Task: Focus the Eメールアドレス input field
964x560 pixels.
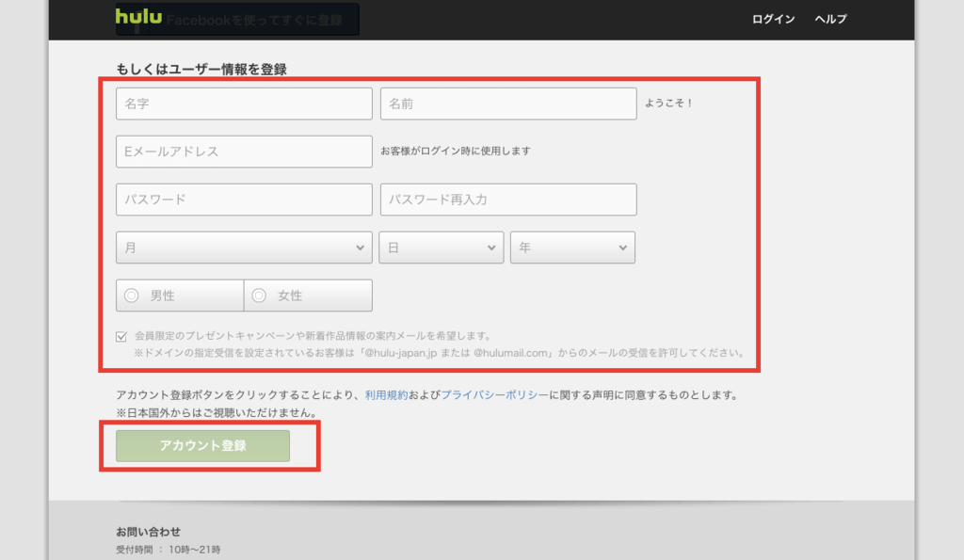Action: 244,152
